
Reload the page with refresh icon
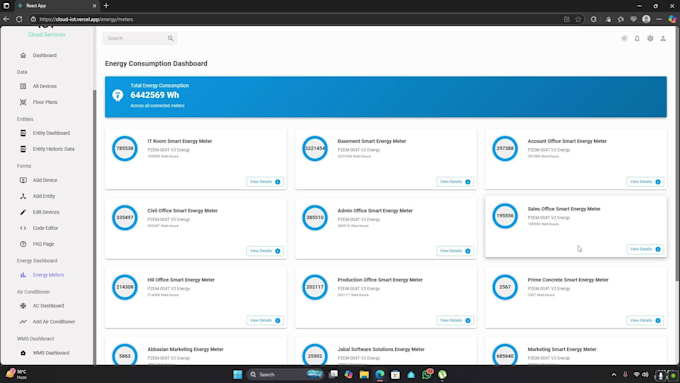tap(19, 19)
